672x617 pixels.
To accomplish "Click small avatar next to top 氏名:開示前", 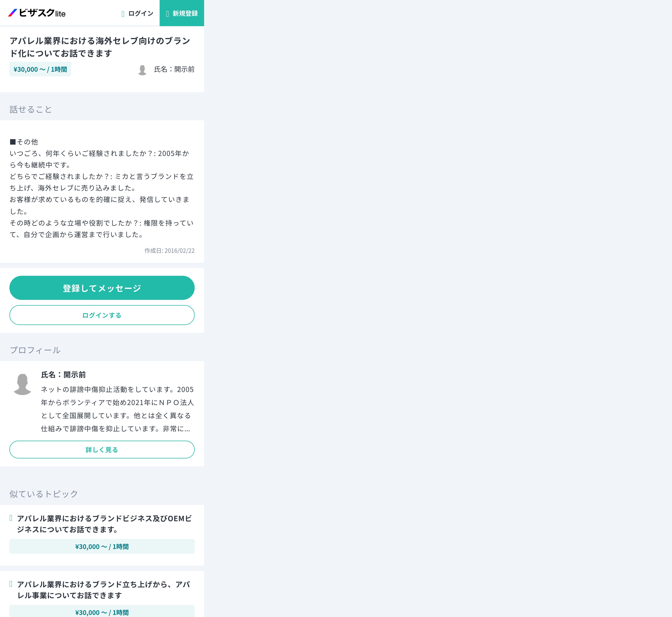I will 142,70.
